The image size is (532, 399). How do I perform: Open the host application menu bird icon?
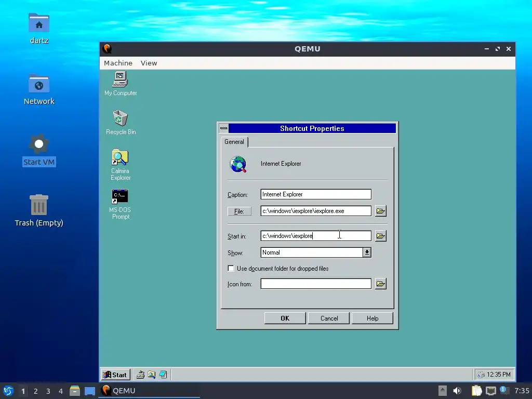coord(8,391)
